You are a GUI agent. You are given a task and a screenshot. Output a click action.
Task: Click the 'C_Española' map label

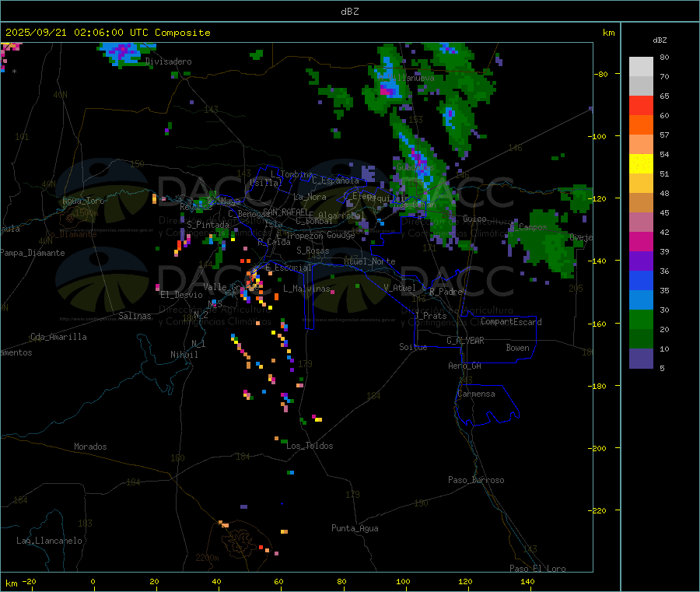pos(335,180)
